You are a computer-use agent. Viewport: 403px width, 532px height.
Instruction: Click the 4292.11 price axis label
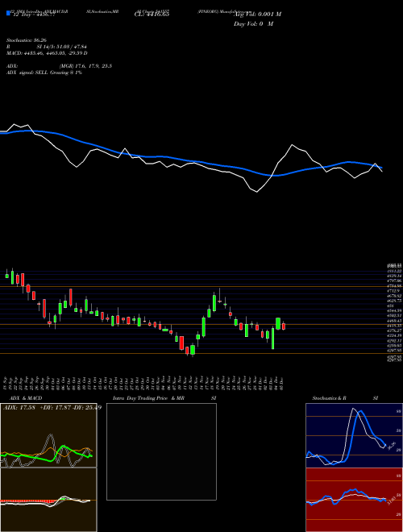click(394, 340)
